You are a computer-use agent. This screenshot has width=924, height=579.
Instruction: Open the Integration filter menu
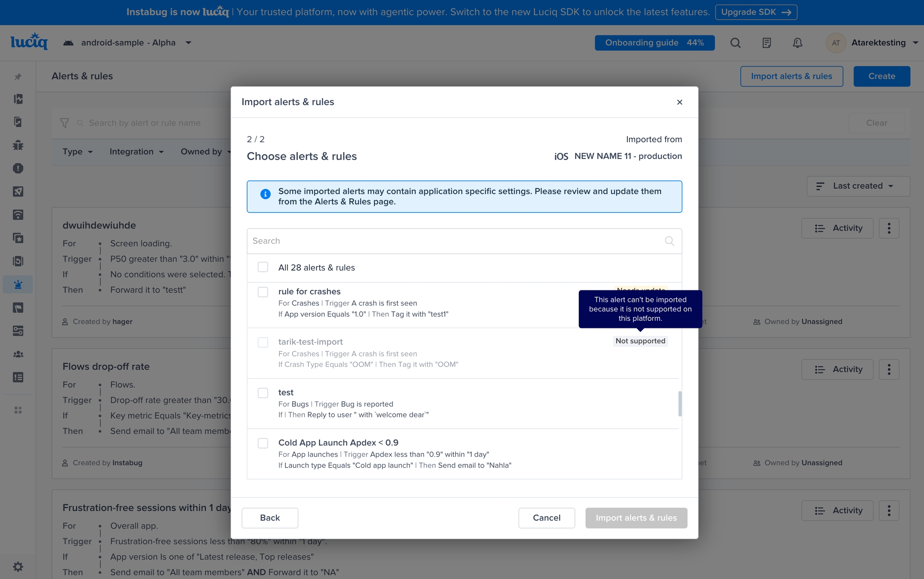tap(136, 152)
